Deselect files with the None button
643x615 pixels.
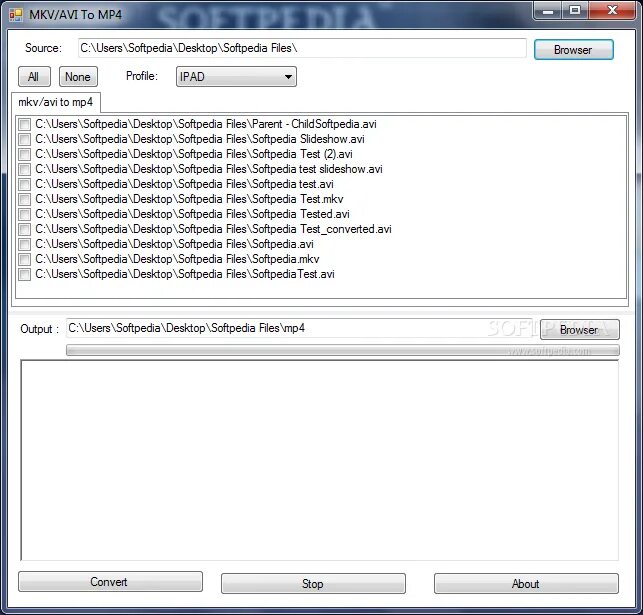point(78,77)
